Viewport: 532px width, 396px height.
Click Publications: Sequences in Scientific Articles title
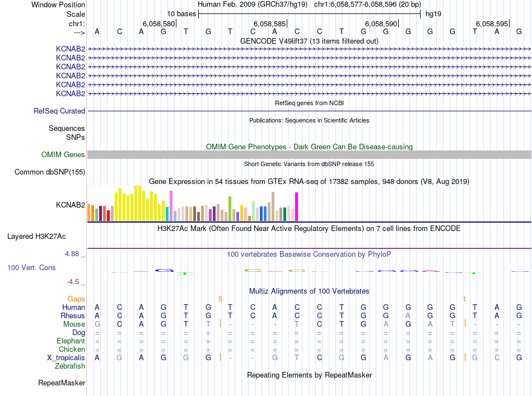[309, 120]
